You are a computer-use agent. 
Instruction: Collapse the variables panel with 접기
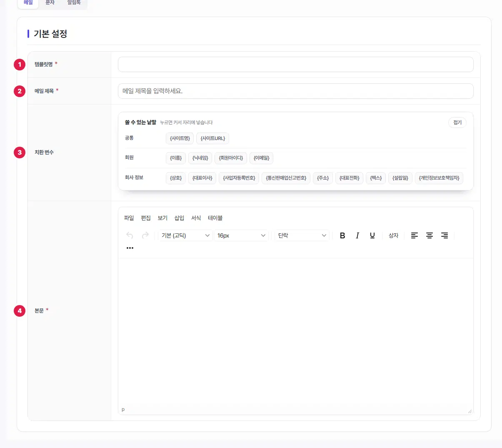click(457, 123)
